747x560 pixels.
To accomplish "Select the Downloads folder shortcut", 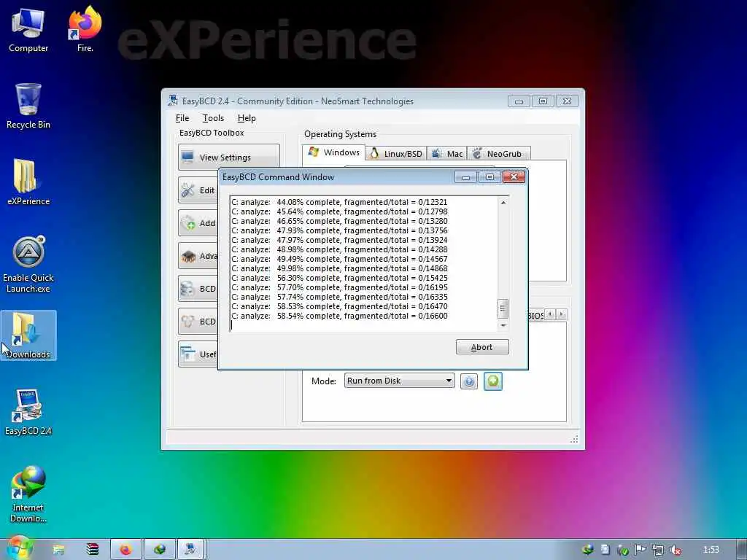I will [28, 335].
